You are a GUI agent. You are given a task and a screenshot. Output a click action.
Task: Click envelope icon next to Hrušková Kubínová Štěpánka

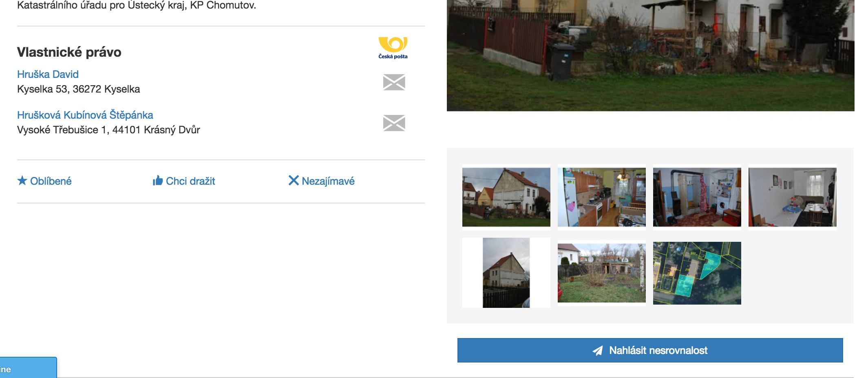pyautogui.click(x=394, y=123)
